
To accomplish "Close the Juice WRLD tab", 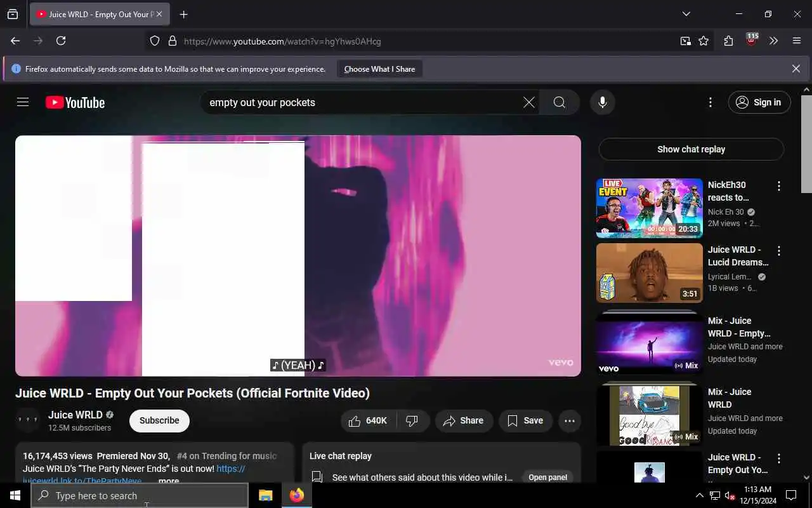I will (159, 14).
